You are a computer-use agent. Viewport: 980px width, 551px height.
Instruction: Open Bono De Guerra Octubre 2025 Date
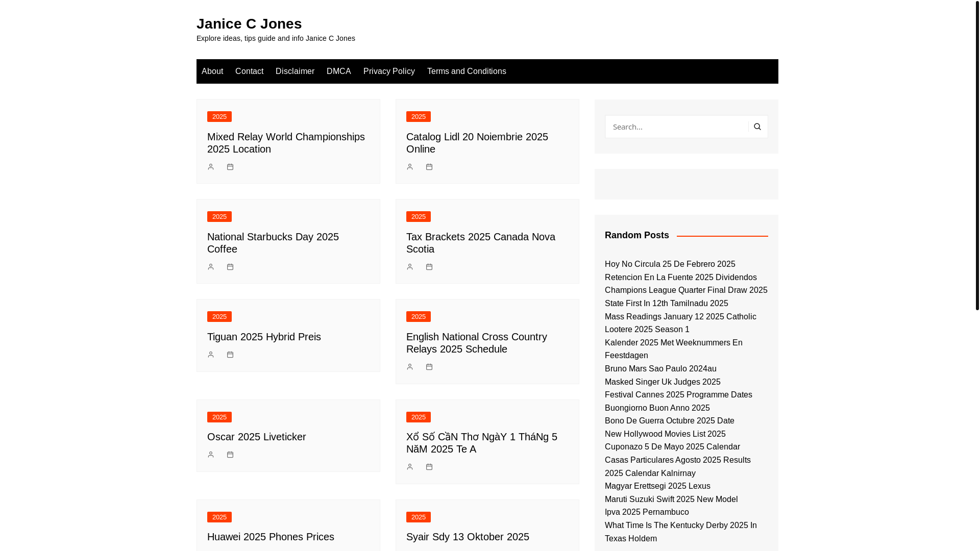[x=670, y=421]
